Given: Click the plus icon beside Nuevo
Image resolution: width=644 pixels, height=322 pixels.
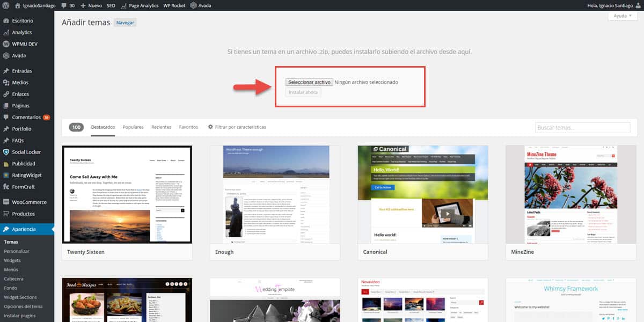Looking at the screenshot, I should pos(83,5).
